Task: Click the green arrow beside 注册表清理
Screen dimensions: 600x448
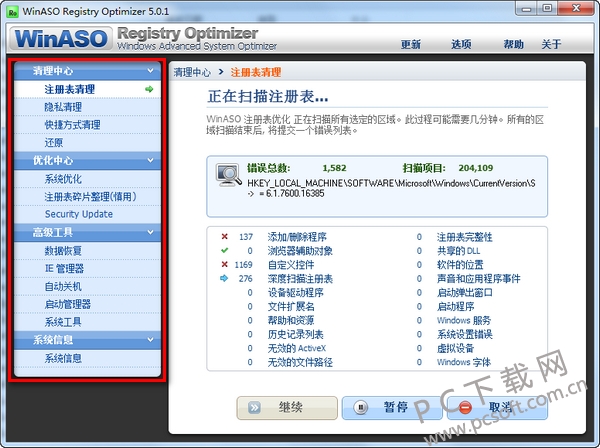Action: point(149,89)
